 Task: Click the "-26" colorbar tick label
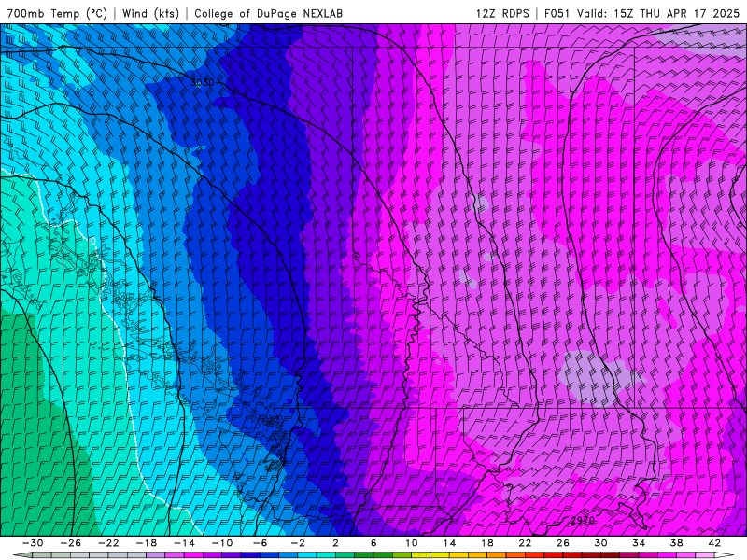tap(71, 543)
